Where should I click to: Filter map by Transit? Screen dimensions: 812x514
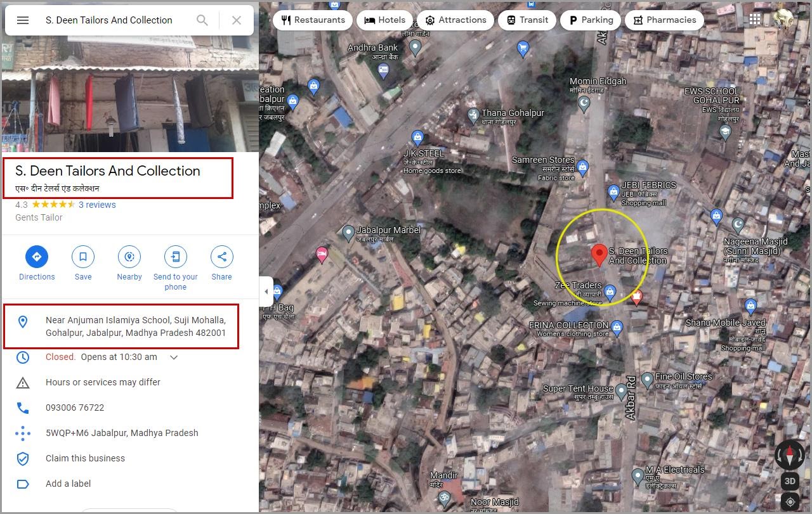click(527, 20)
